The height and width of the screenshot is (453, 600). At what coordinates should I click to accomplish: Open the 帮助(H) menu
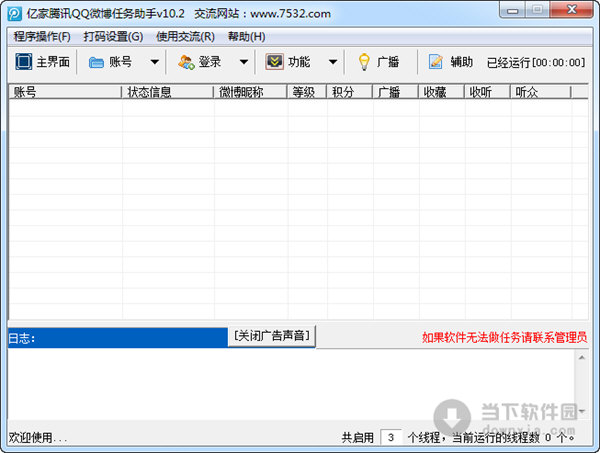(246, 37)
